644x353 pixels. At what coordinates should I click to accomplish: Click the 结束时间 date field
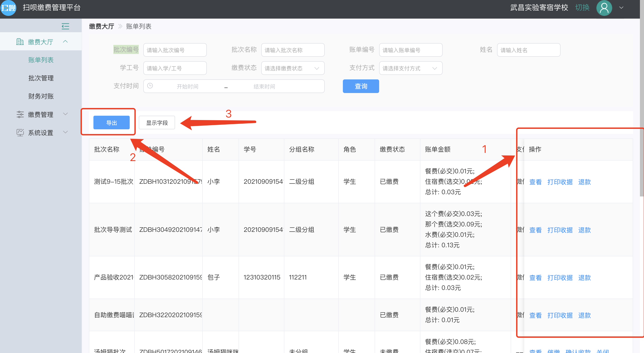[264, 86]
